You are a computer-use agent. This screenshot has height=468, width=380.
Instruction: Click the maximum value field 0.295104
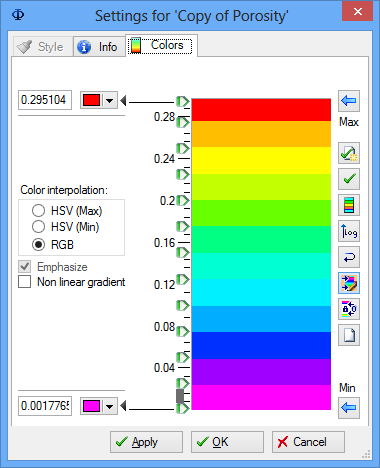(x=45, y=100)
